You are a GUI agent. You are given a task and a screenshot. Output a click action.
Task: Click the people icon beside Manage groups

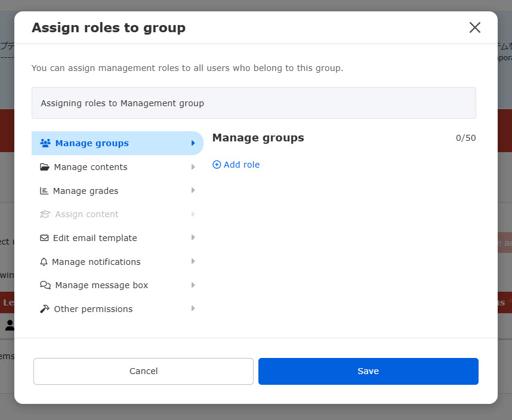(x=45, y=143)
